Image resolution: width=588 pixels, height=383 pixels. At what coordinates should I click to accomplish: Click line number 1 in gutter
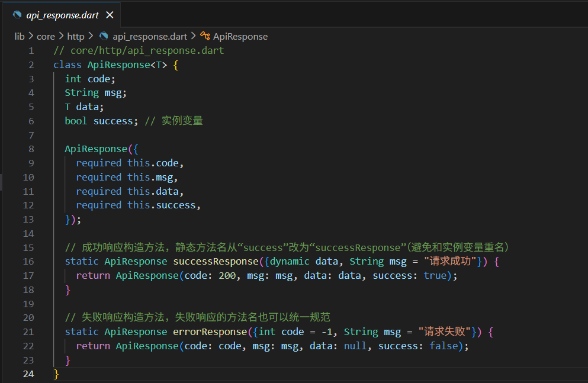click(31, 50)
